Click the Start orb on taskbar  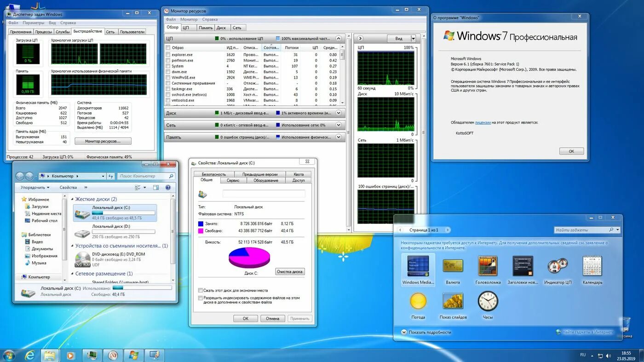8,355
